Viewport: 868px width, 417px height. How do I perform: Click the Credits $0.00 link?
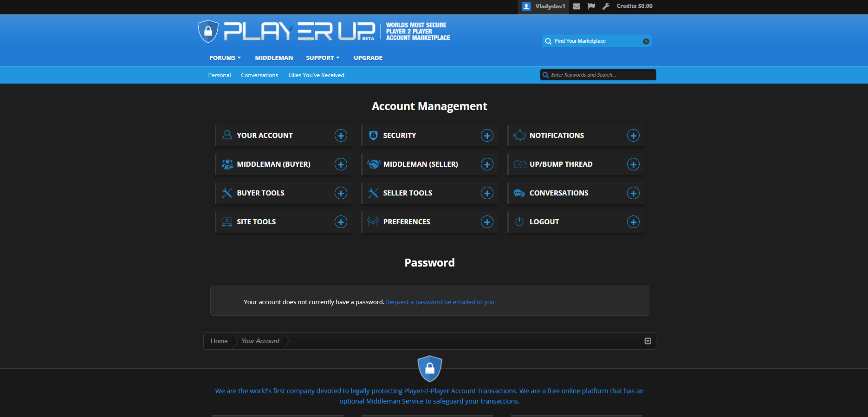coord(635,6)
